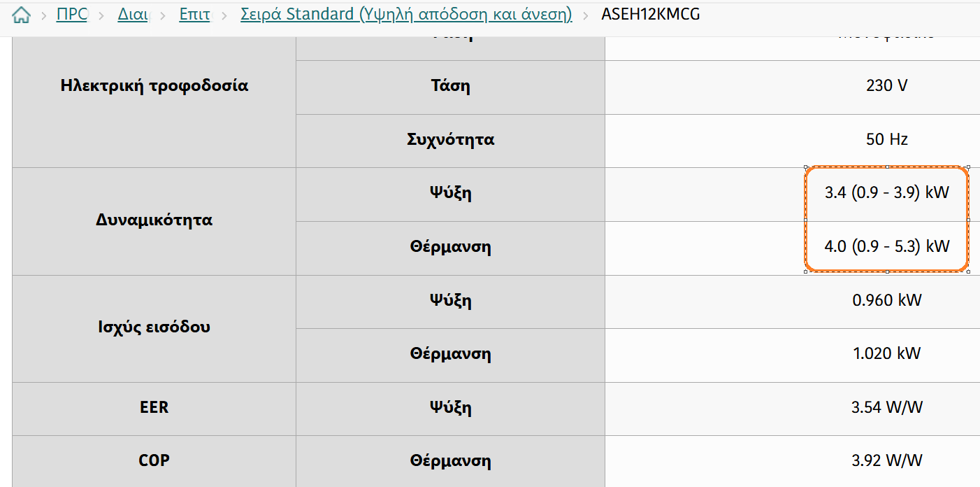Select the 0.960 kW cooling input value
Image resolution: width=980 pixels, height=487 pixels.
886,301
